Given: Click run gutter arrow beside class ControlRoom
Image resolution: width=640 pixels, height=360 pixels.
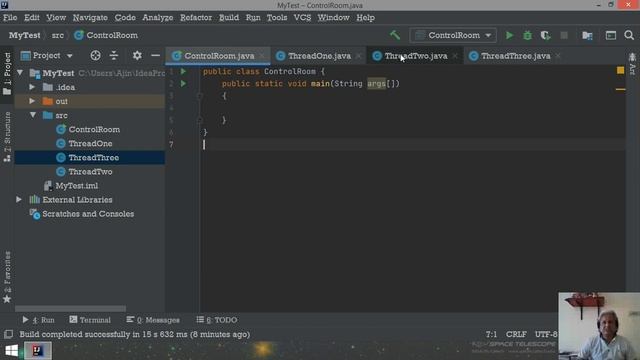Looking at the screenshot, I should click(183, 71).
